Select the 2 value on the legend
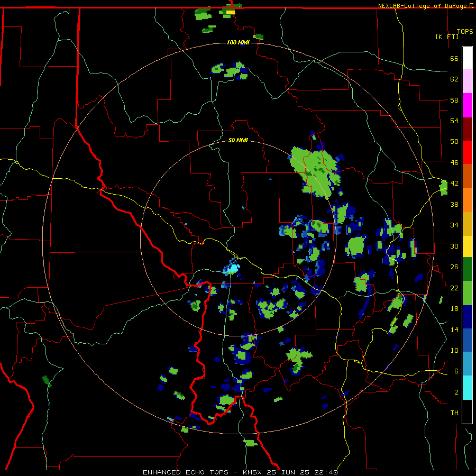 tap(456, 392)
